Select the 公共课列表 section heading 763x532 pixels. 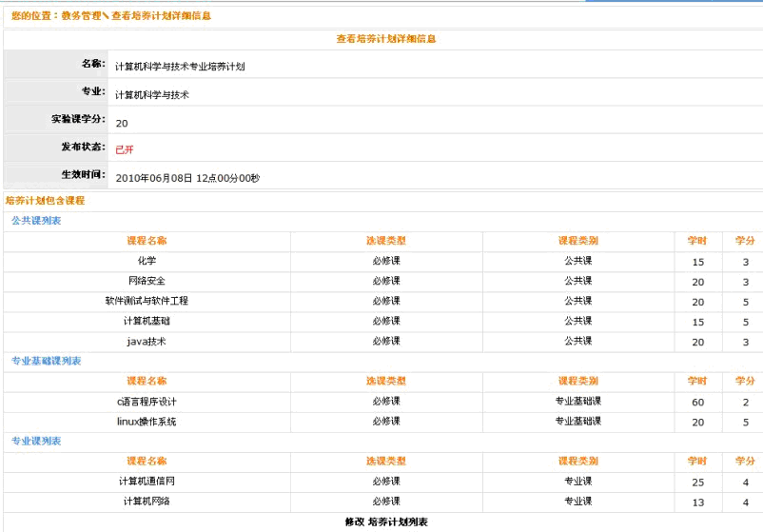[x=36, y=221]
